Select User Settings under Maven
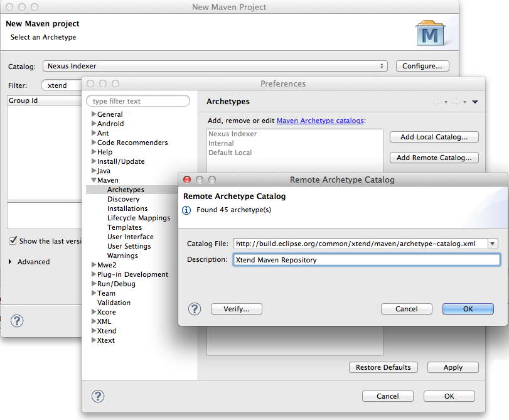This screenshot has width=509, height=420. point(129,246)
